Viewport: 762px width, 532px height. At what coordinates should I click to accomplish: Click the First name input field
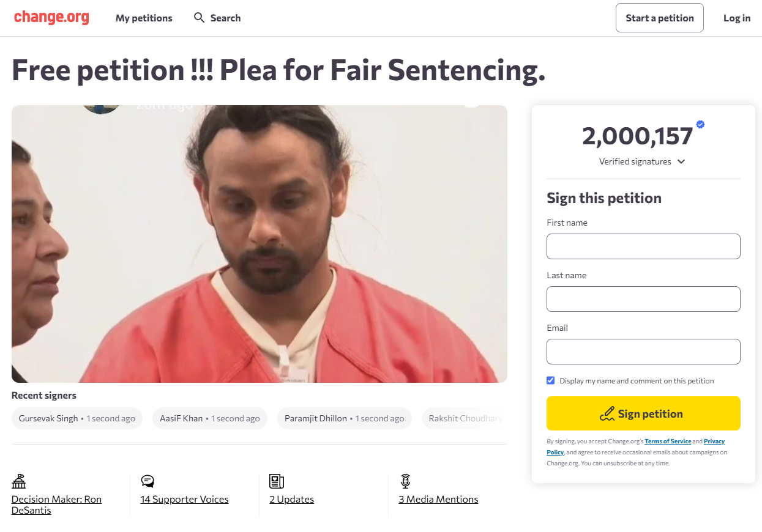tap(643, 246)
